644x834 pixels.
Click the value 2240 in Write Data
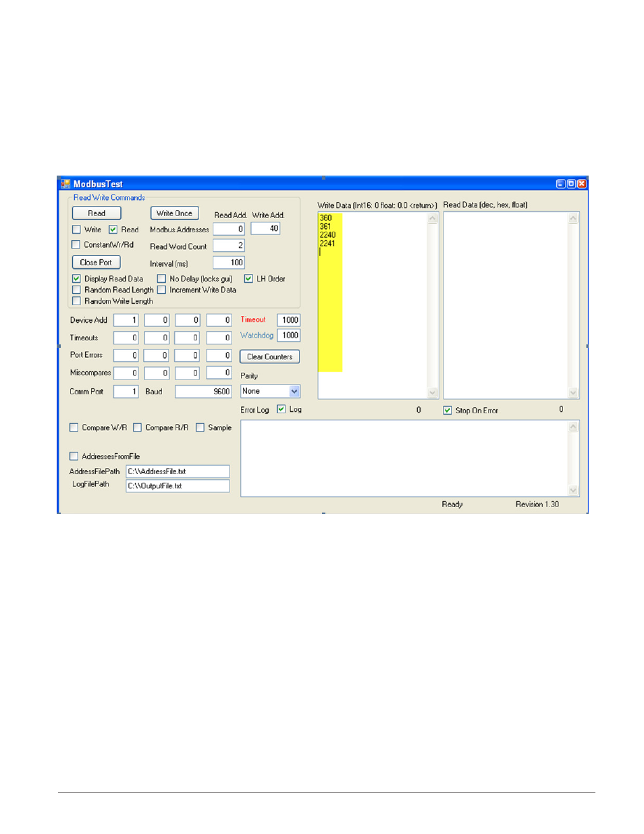(x=327, y=235)
